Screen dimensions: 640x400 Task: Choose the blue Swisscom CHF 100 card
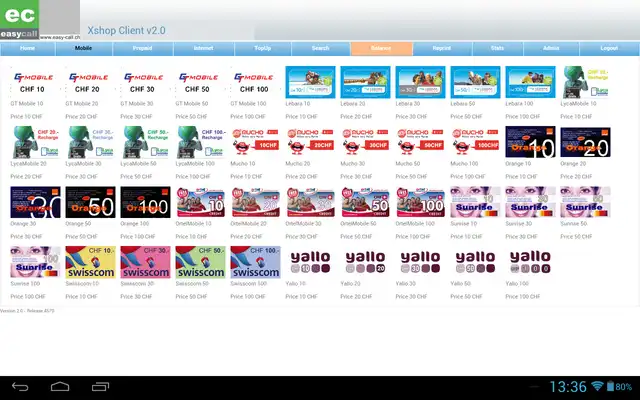pos(255,262)
